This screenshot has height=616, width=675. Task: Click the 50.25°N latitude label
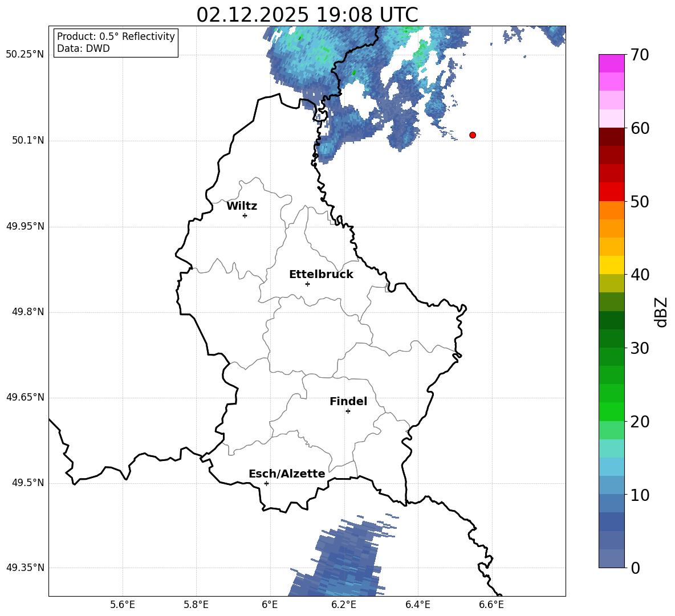click(x=25, y=55)
